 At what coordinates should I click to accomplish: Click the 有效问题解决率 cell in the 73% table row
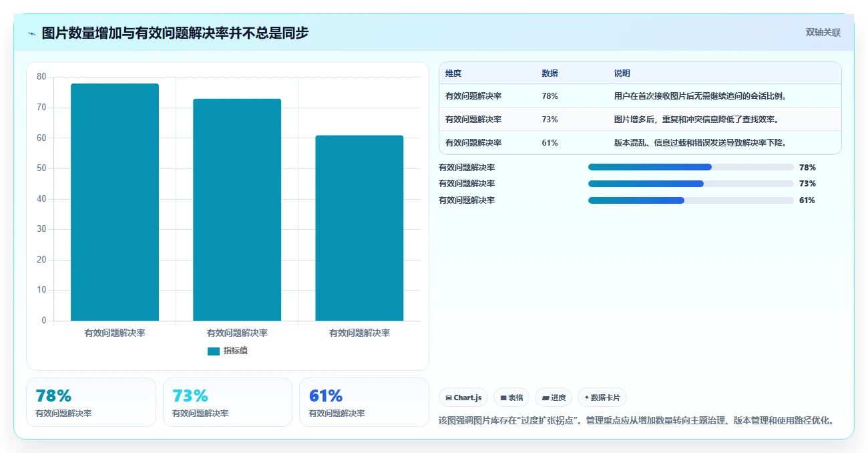[x=473, y=120]
